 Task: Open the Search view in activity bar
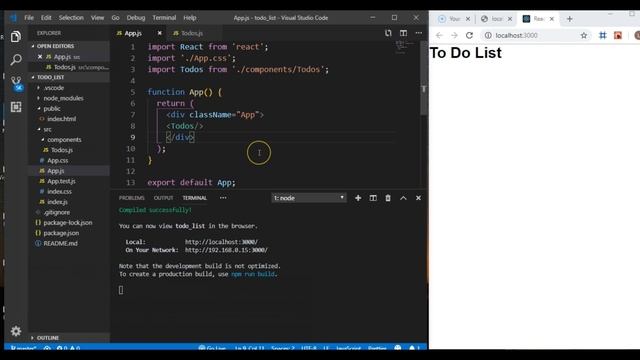coord(16,60)
